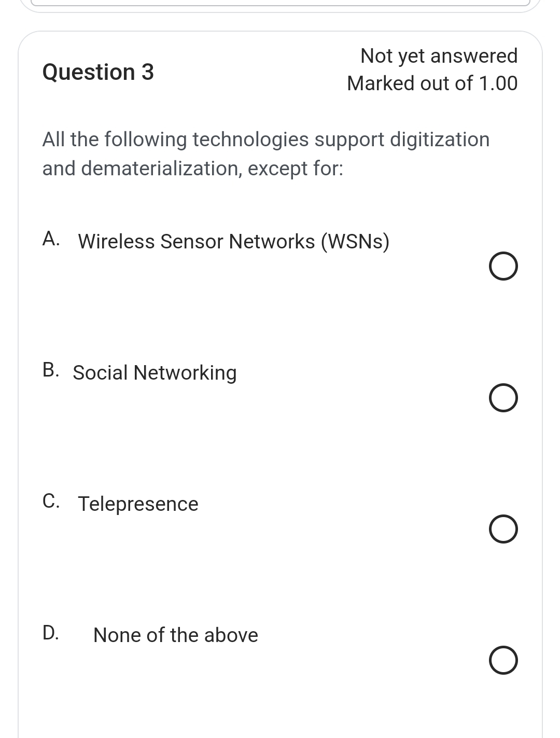Select the radio button for option B

coord(503,398)
